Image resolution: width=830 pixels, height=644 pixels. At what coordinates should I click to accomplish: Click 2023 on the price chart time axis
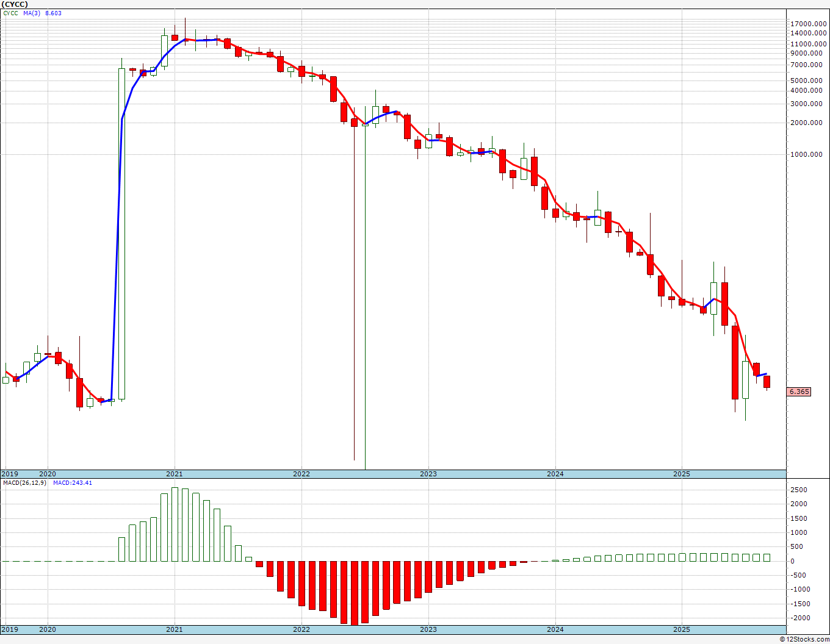(428, 474)
